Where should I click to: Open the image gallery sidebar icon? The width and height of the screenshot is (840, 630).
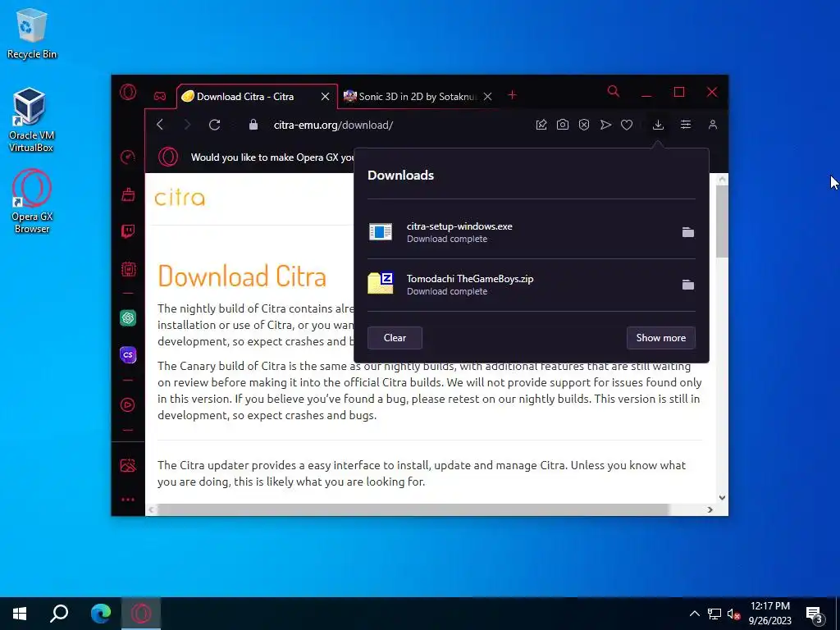pos(127,466)
